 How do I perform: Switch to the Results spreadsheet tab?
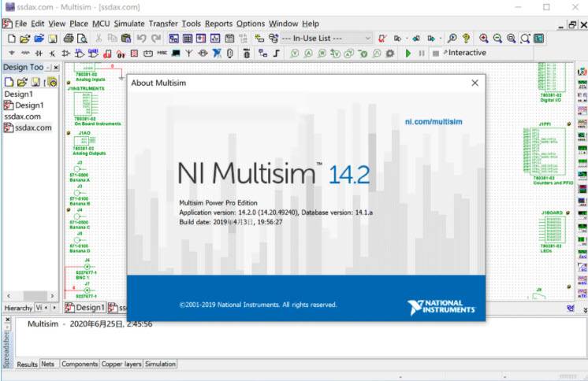28,364
